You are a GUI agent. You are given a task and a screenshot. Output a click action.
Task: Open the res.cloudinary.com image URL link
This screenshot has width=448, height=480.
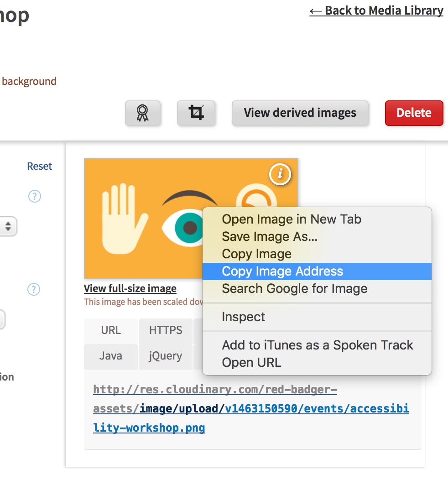[251, 409]
